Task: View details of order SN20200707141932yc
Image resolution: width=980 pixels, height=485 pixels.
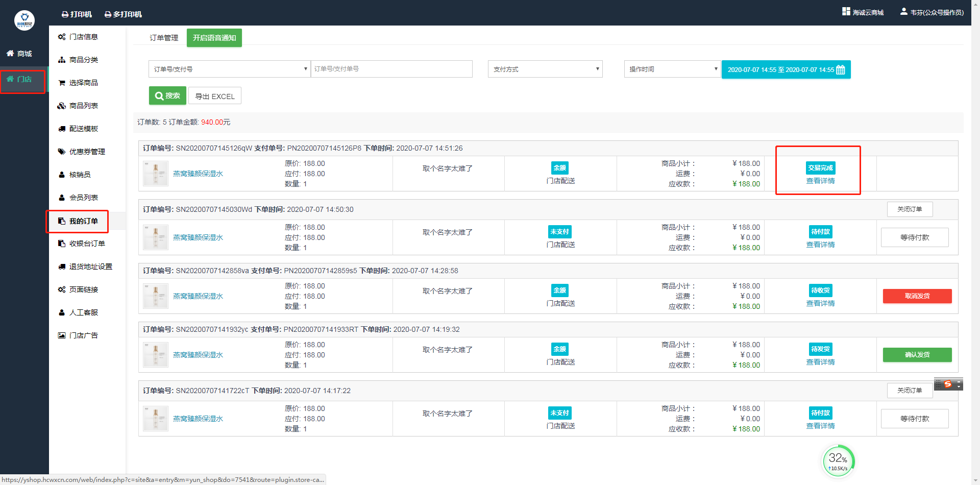Action: click(x=820, y=362)
